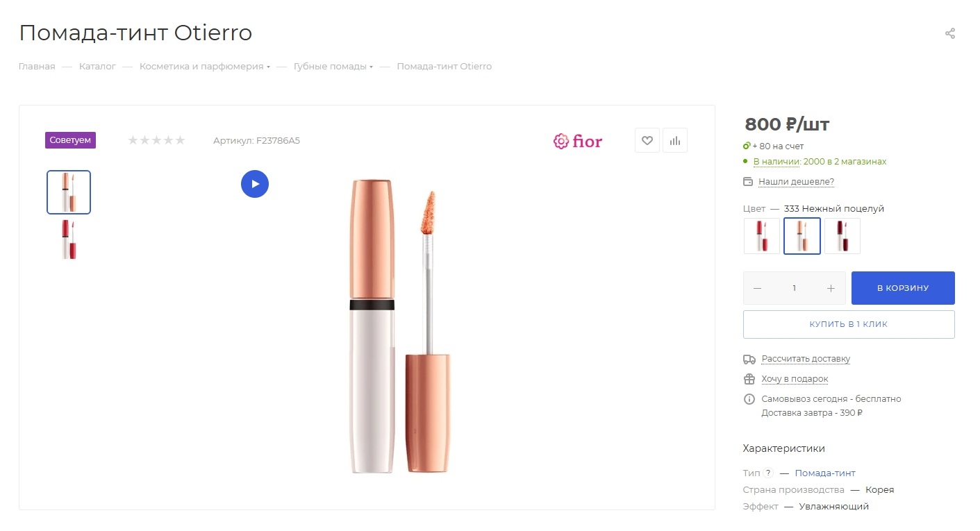980x531 pixels.
Task: Rate the product using the star rating
Action: click(156, 140)
